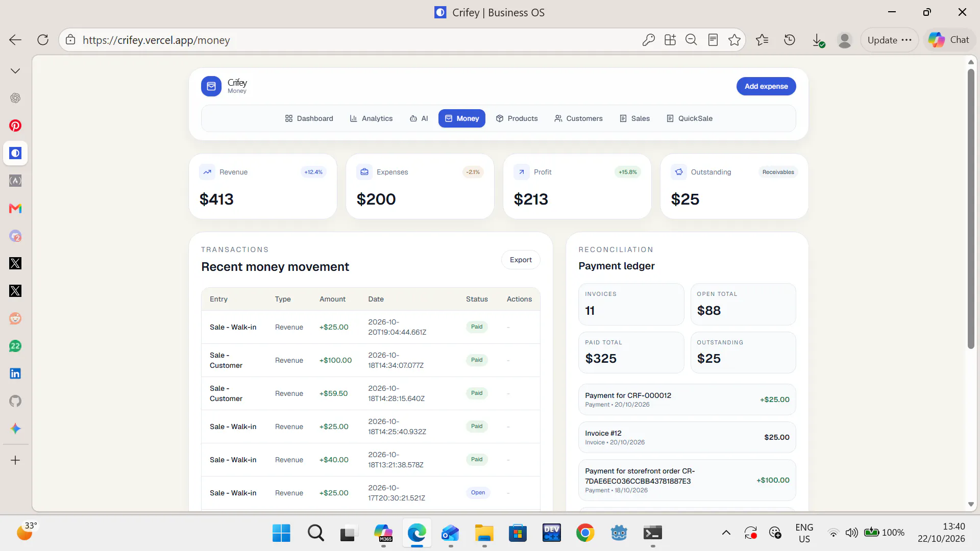This screenshot has width=980, height=551.
Task: Open Gmail from the browser sidebar
Action: pyautogui.click(x=15, y=208)
